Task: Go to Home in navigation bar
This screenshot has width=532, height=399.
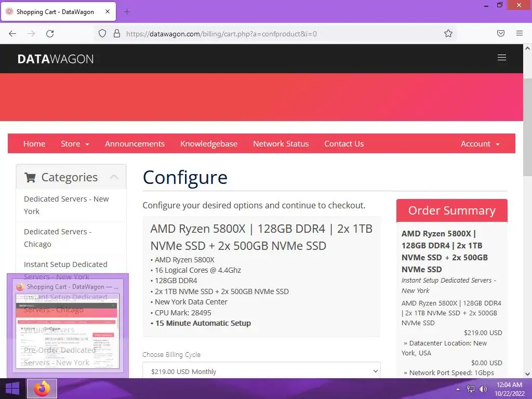Action: 34,144
